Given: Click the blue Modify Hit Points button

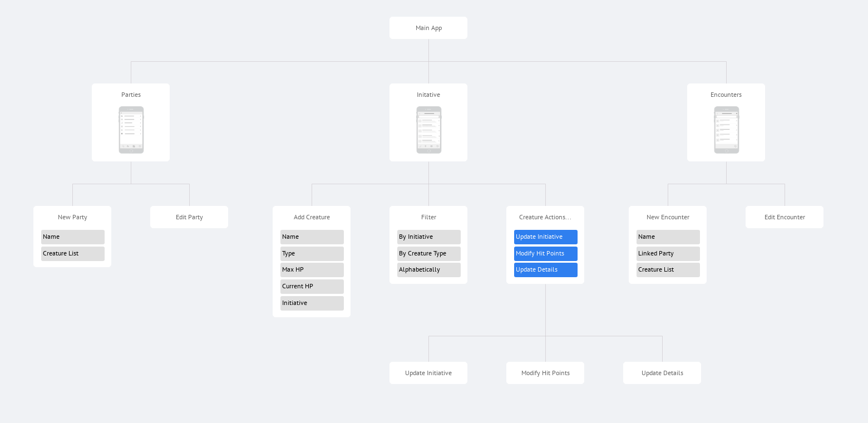Looking at the screenshot, I should click(546, 254).
